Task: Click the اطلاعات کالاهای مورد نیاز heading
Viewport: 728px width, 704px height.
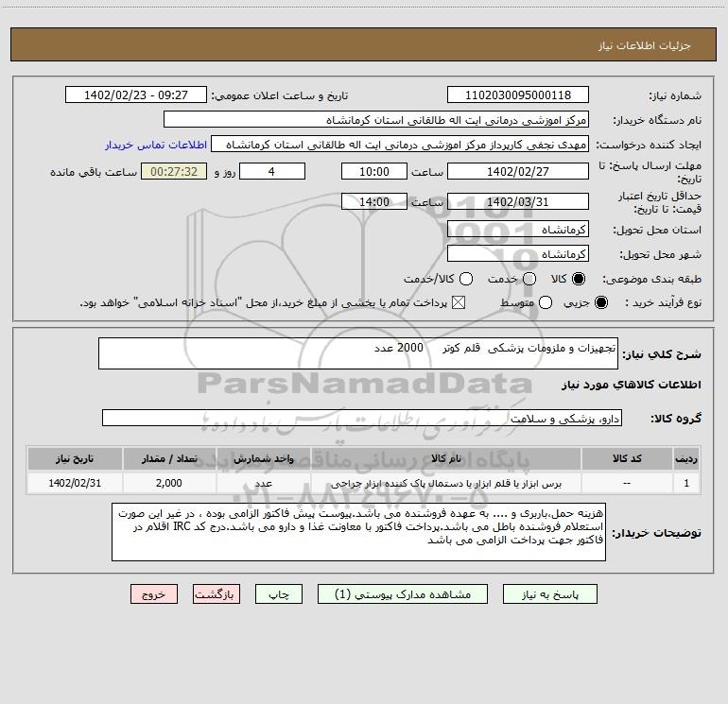Action: click(632, 385)
